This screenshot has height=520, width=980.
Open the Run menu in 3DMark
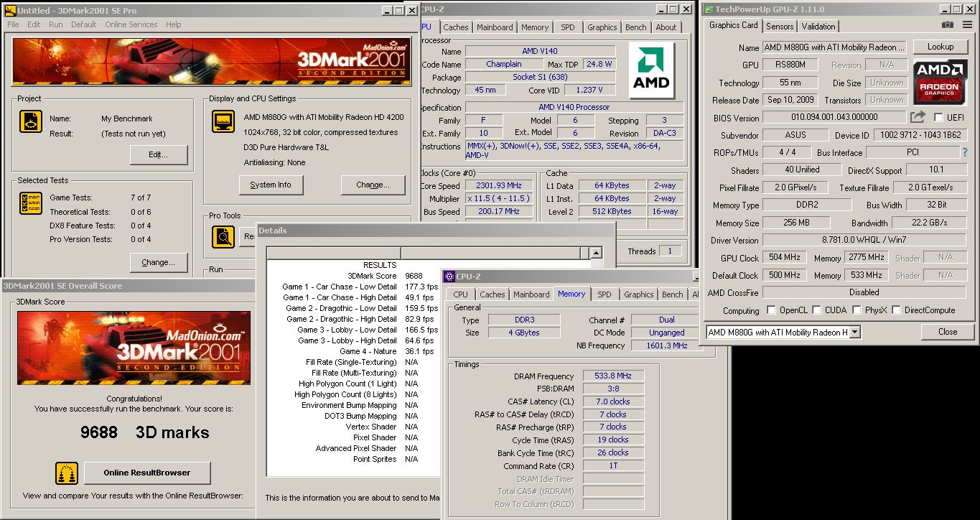point(56,24)
